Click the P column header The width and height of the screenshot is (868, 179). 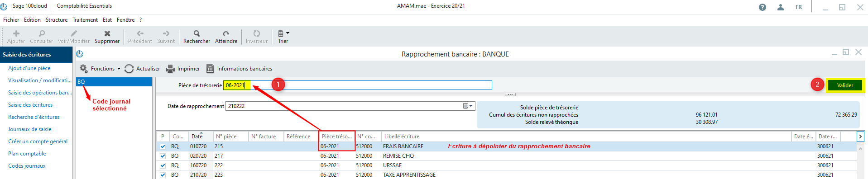click(163, 137)
